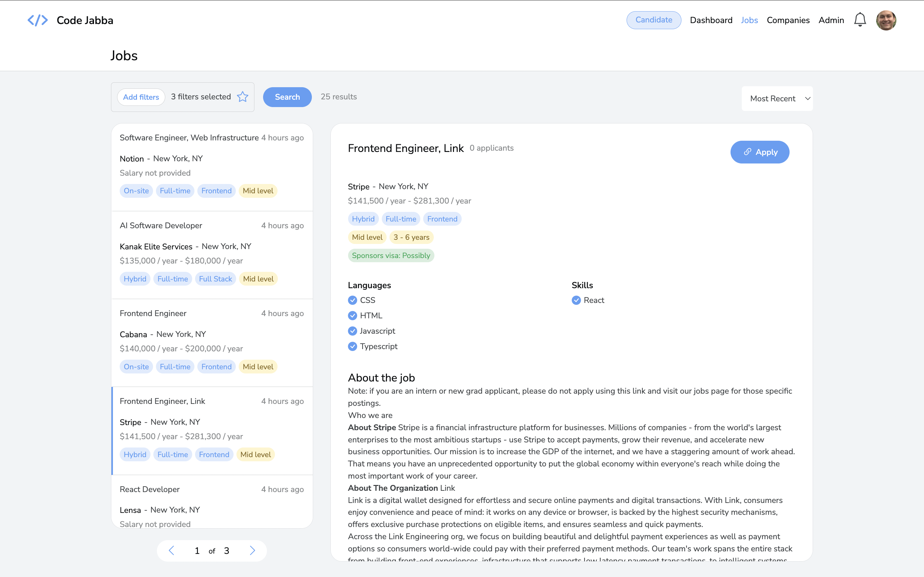Toggle the Candidate mode pill
This screenshot has width=924, height=577.
pos(653,20)
